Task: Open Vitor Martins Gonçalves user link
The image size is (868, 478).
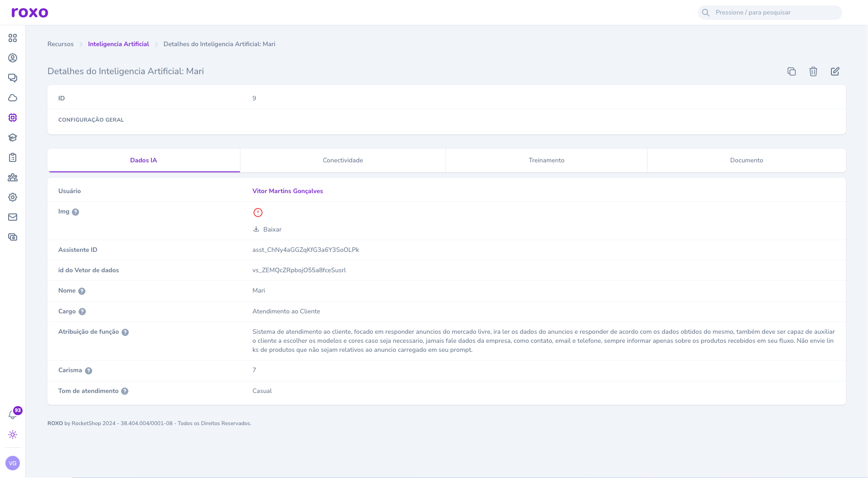Action: click(x=288, y=191)
